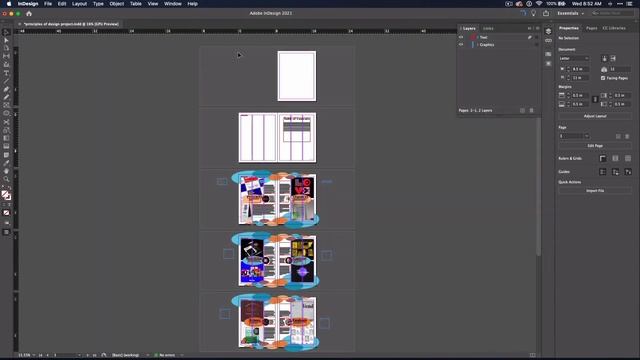The height and width of the screenshot is (360, 640).
Task: Open the Layers panel flyout menu
Action: pyautogui.click(x=537, y=29)
